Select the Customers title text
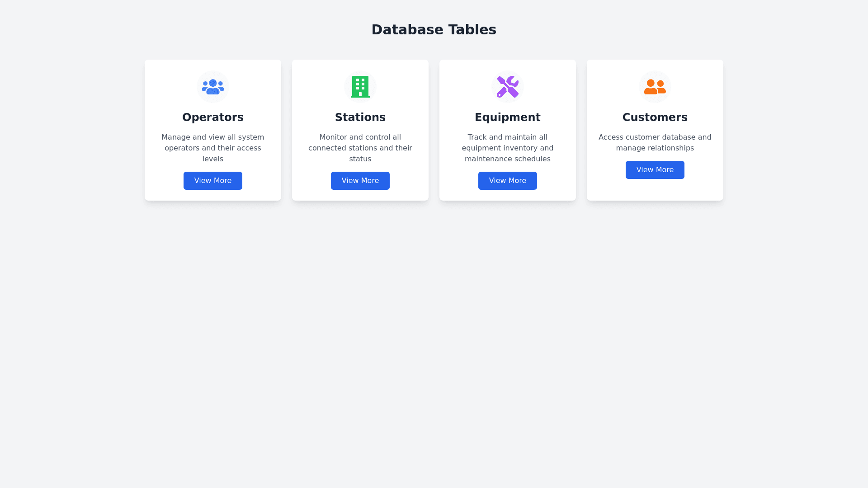This screenshot has width=868, height=488. (655, 117)
